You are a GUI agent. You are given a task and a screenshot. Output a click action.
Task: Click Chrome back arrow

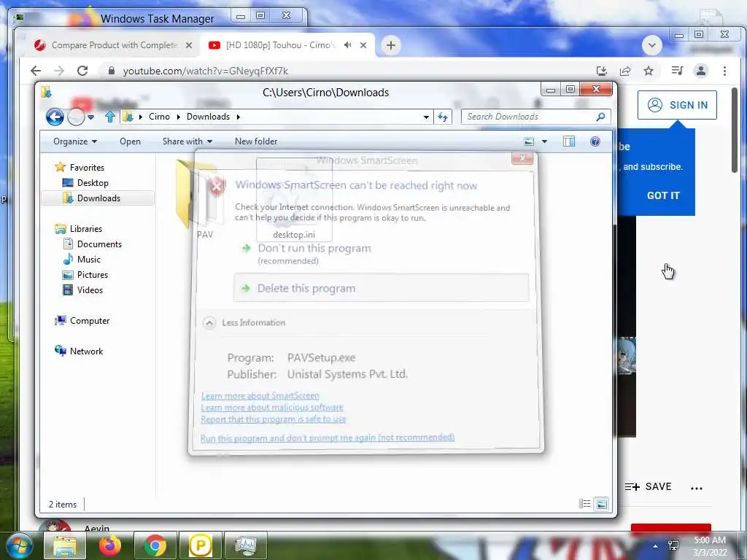[x=36, y=71]
